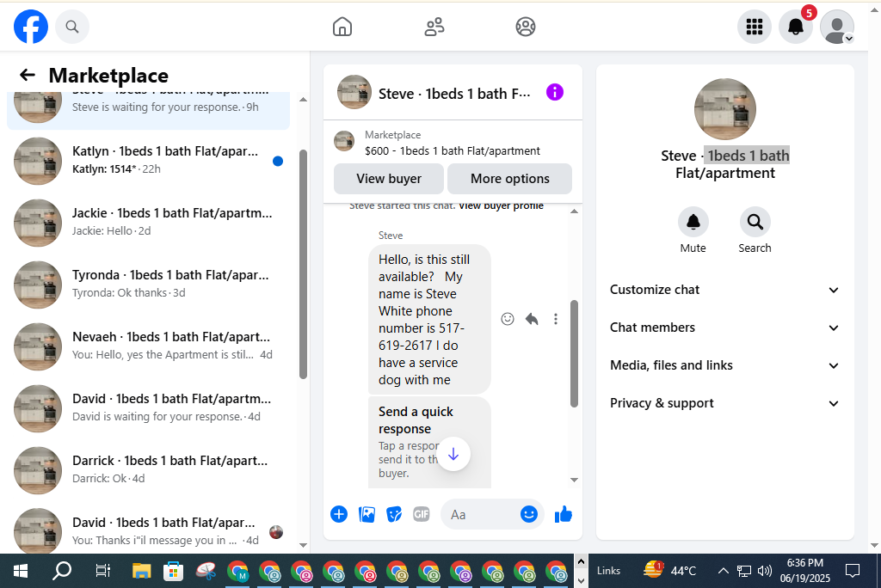Open the nine-dot menu grid
The image size is (881, 588).
tap(754, 27)
